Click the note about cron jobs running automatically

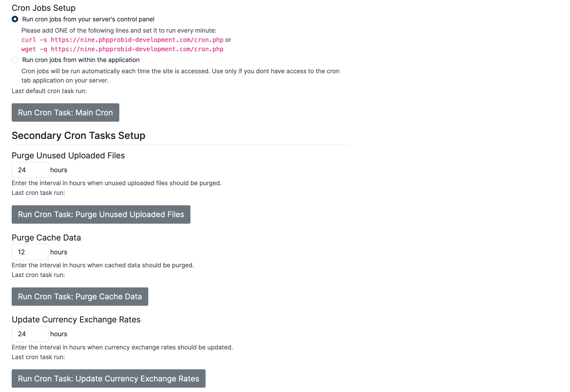[180, 71]
